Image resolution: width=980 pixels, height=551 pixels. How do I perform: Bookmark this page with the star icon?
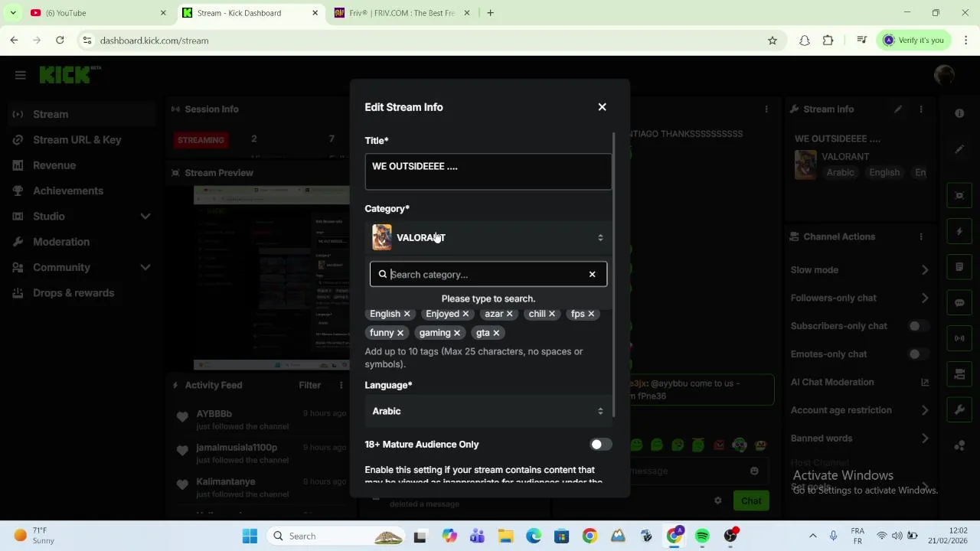pyautogui.click(x=772, y=40)
